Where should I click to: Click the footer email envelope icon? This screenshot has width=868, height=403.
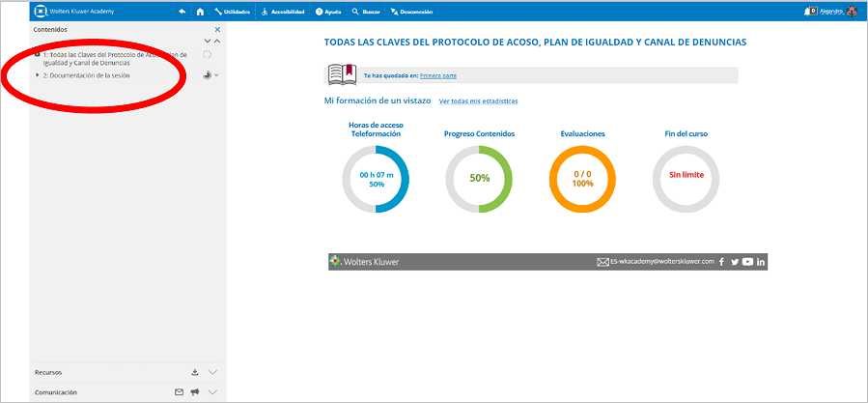click(x=602, y=262)
